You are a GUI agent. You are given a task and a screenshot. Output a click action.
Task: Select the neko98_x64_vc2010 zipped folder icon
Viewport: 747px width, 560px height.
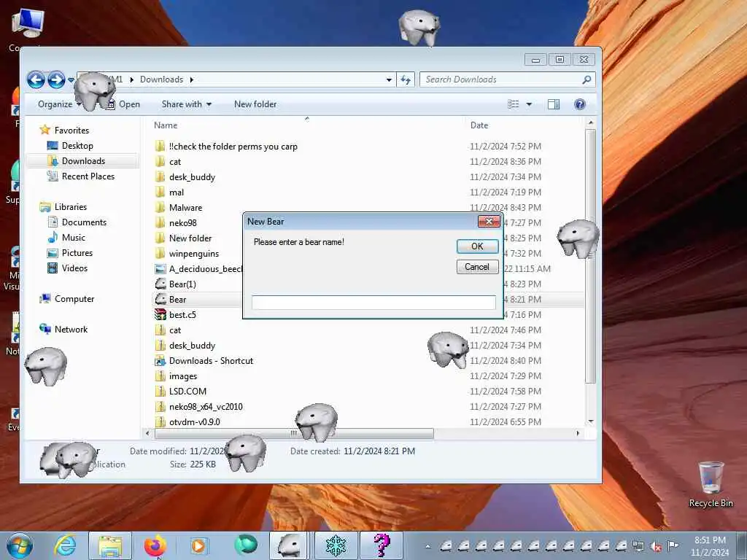160,407
